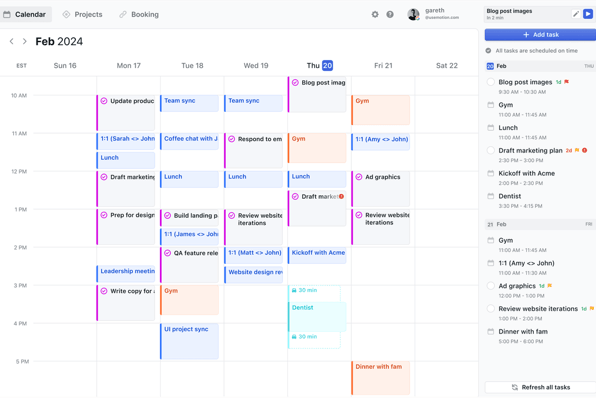
Task: Open the help question mark icon
Action: [x=390, y=14]
